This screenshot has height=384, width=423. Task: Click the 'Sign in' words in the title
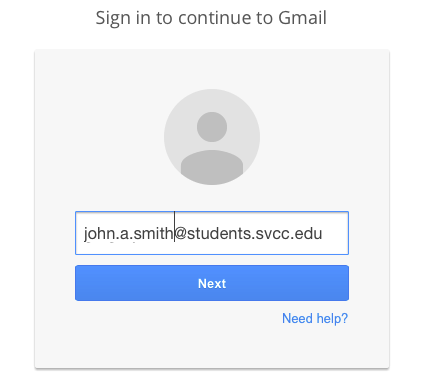point(114,18)
